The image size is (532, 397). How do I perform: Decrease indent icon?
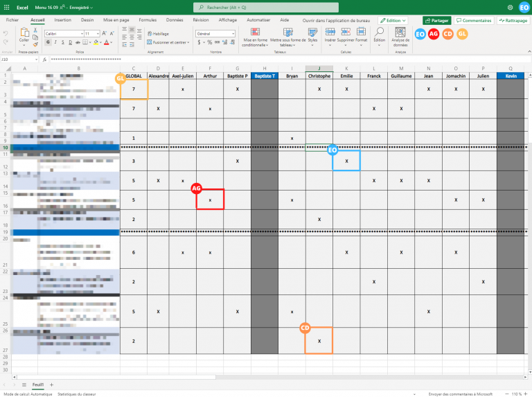(125, 45)
